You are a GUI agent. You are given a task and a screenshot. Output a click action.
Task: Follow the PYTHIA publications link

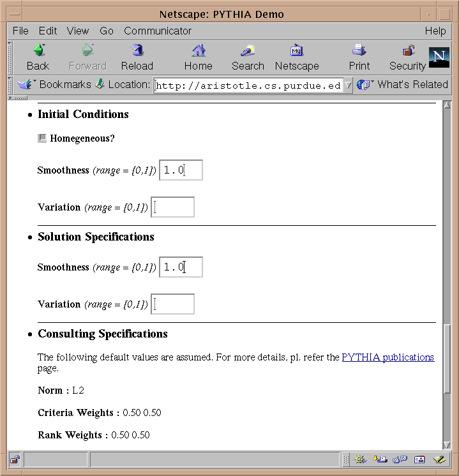coord(388,357)
